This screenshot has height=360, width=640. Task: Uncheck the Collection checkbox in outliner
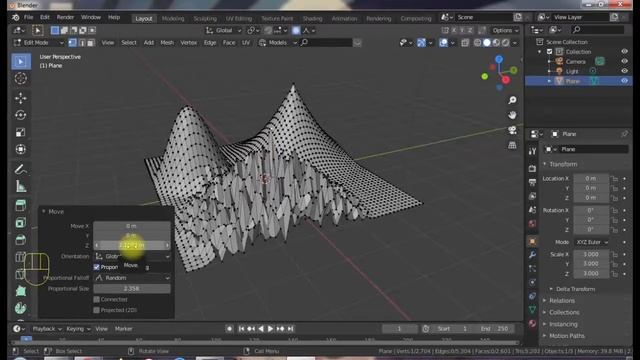(x=550, y=51)
